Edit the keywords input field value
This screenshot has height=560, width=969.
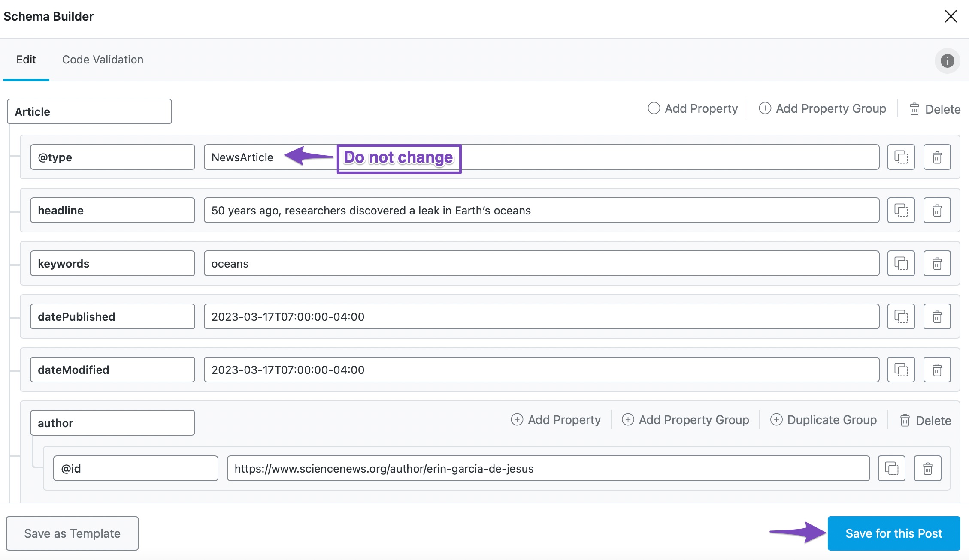[541, 263]
